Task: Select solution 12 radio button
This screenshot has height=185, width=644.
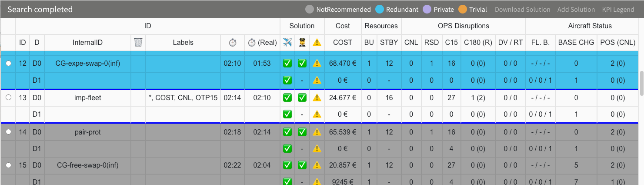Action: [x=8, y=64]
